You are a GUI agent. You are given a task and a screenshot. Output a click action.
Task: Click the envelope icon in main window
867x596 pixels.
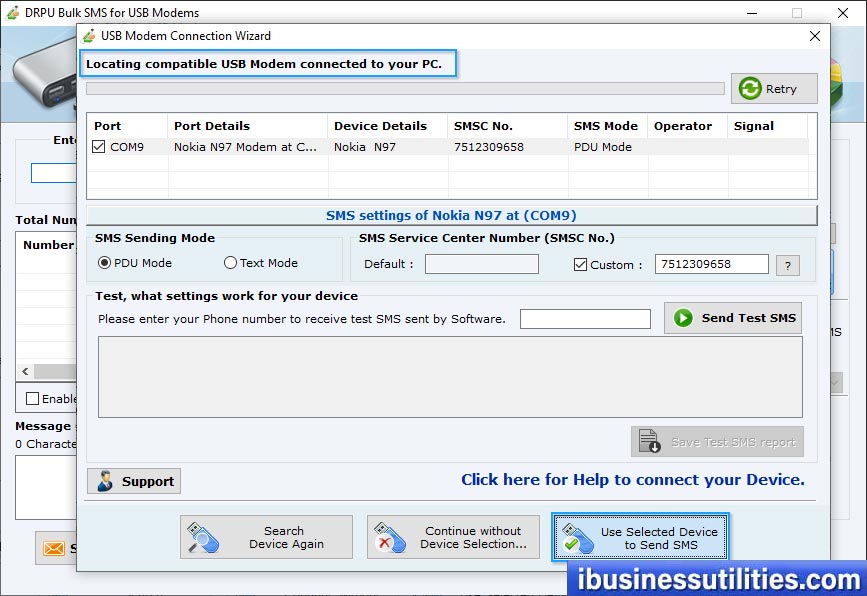click(54, 548)
